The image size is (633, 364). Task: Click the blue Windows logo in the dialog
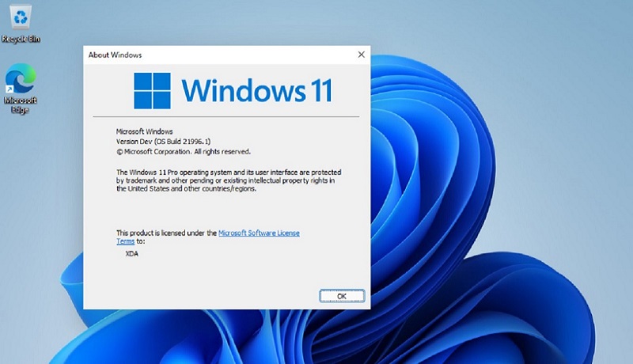tap(153, 91)
